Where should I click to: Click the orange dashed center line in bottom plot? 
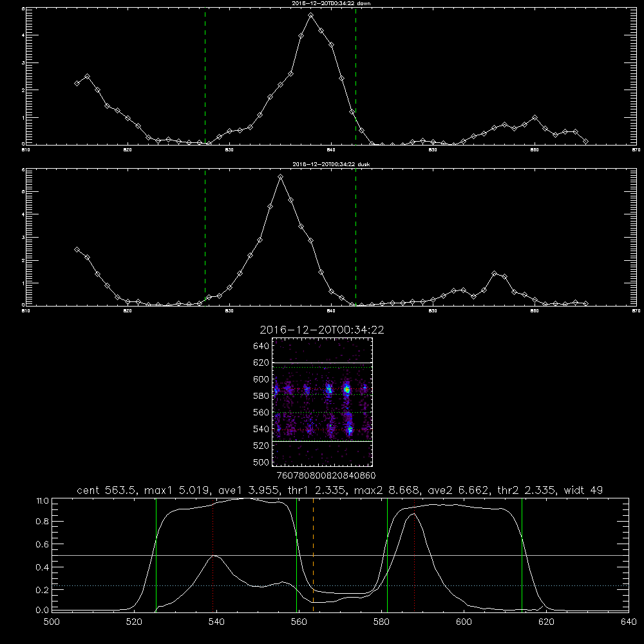(314, 555)
